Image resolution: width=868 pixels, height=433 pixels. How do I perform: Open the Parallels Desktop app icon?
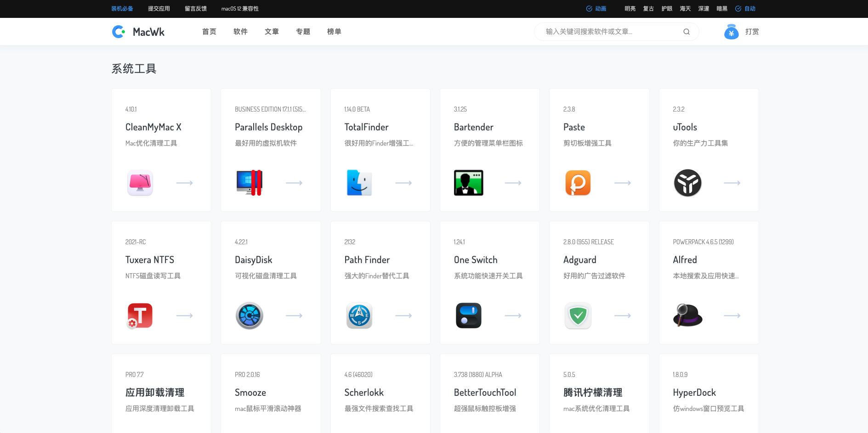coord(250,183)
